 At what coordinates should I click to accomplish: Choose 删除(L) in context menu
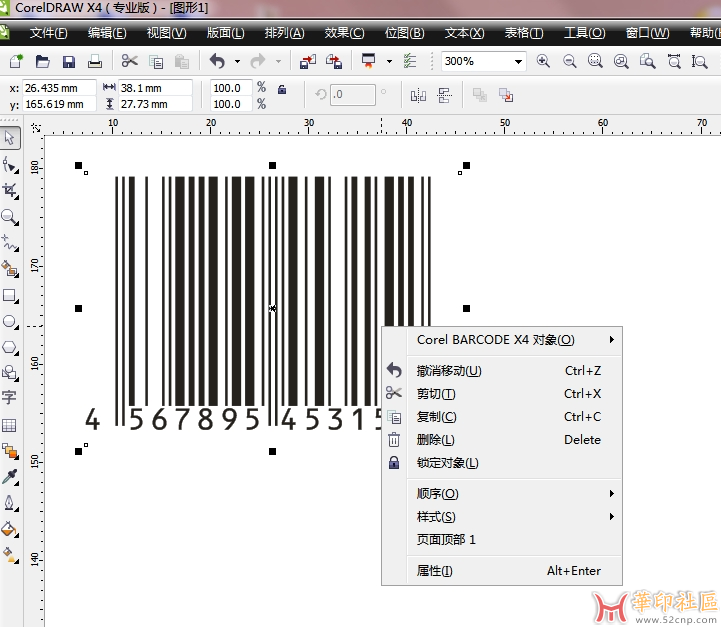tap(502, 439)
